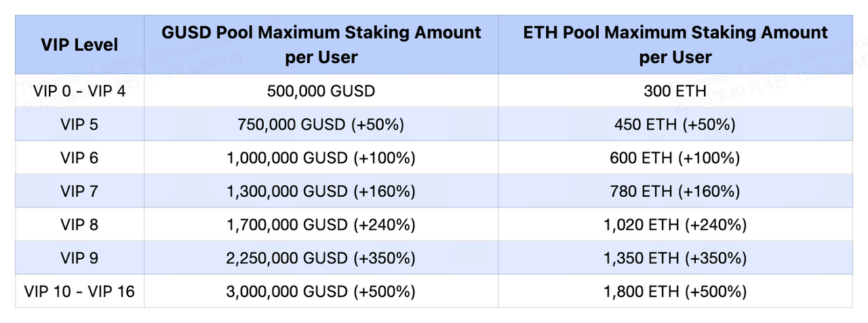Select the VIP 5 row label
The height and width of the screenshot is (323, 868).
click(79, 125)
